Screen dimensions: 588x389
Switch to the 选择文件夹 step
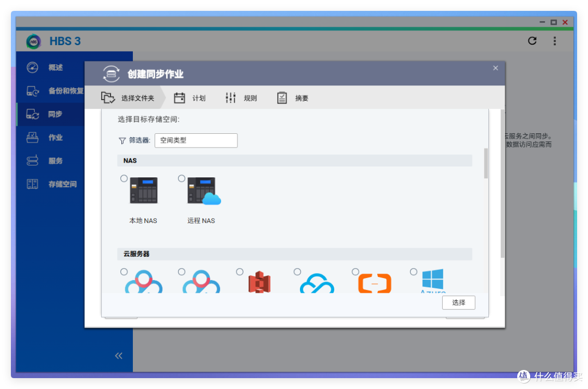point(127,98)
